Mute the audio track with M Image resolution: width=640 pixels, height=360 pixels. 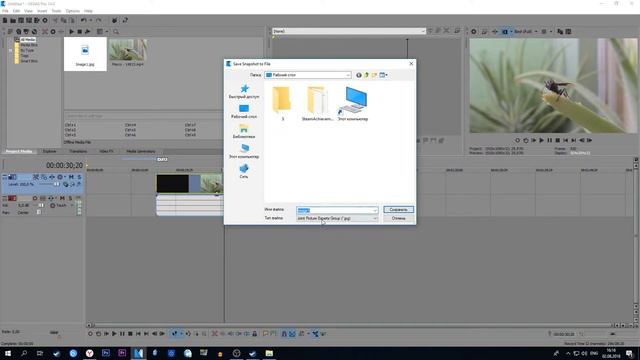click(62, 198)
